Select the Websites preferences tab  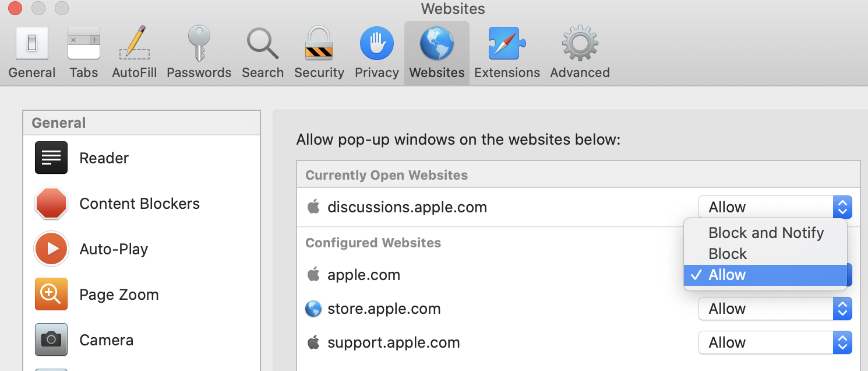coord(437,52)
